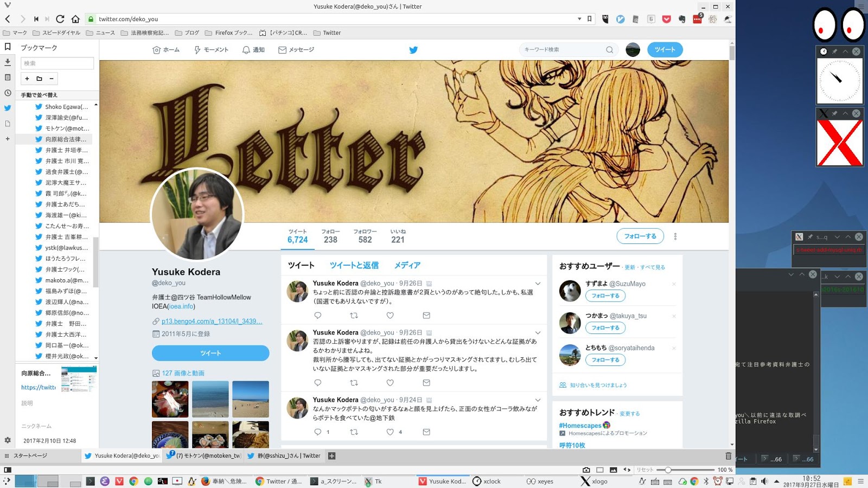The height and width of the screenshot is (488, 868).
Task: Expand options for the 9月24日 tweet
Action: click(538, 400)
